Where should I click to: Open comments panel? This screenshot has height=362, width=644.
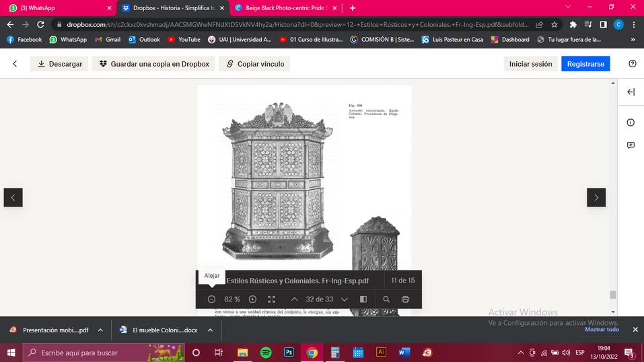click(631, 145)
